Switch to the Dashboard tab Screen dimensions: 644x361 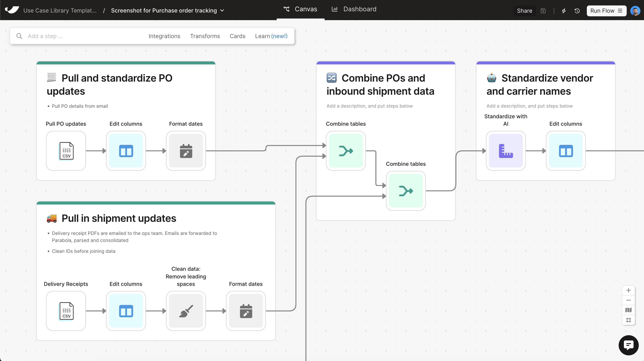coord(354,9)
